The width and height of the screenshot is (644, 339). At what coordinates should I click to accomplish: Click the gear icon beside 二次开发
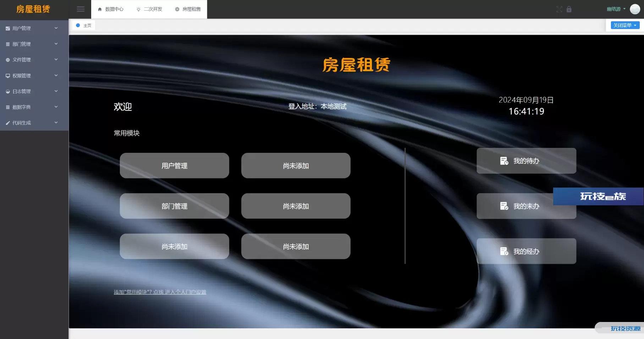pyautogui.click(x=138, y=9)
